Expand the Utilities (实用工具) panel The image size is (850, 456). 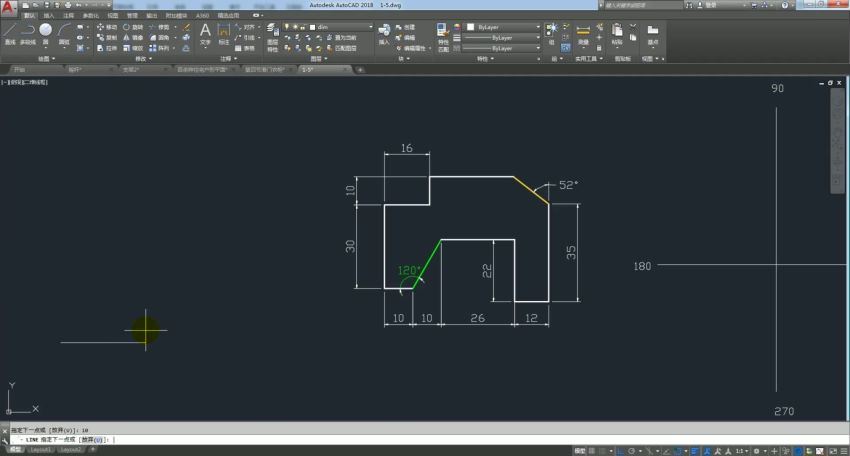(589, 59)
